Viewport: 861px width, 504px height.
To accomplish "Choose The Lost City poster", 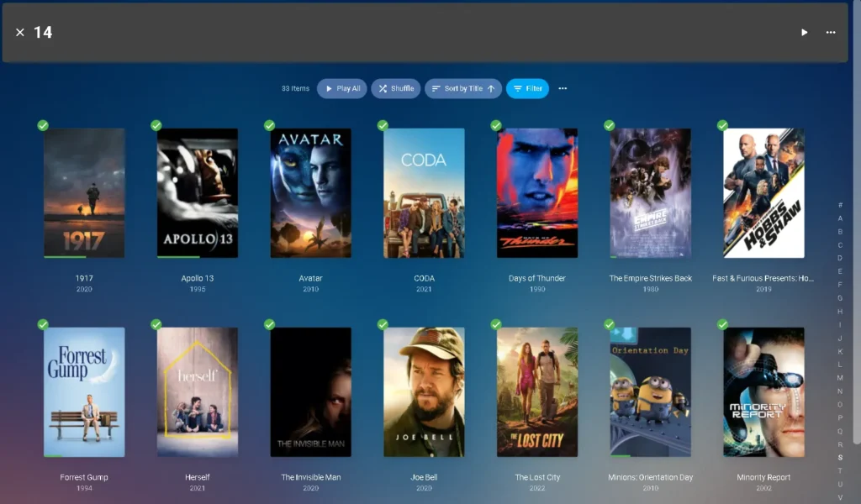I will (537, 392).
